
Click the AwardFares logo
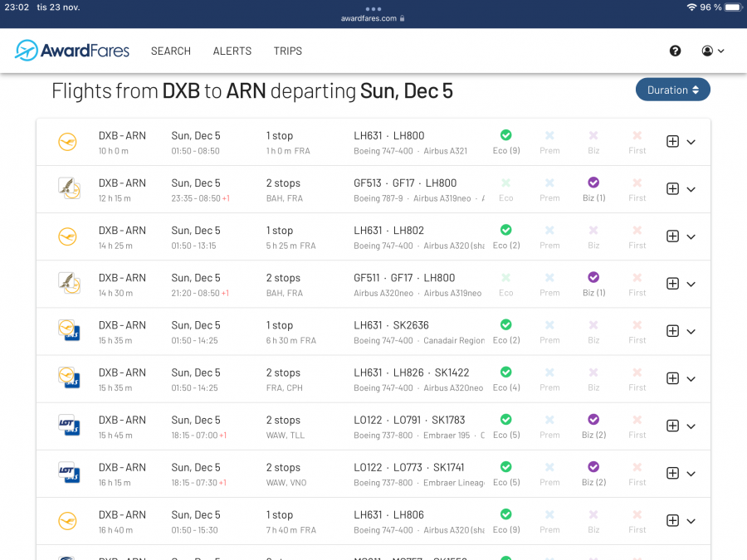coord(72,51)
